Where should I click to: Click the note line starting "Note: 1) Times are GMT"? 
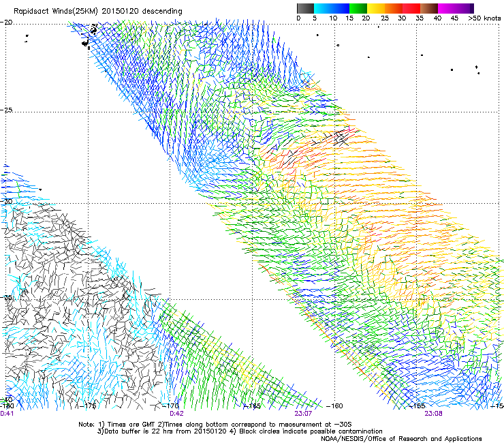(215, 425)
